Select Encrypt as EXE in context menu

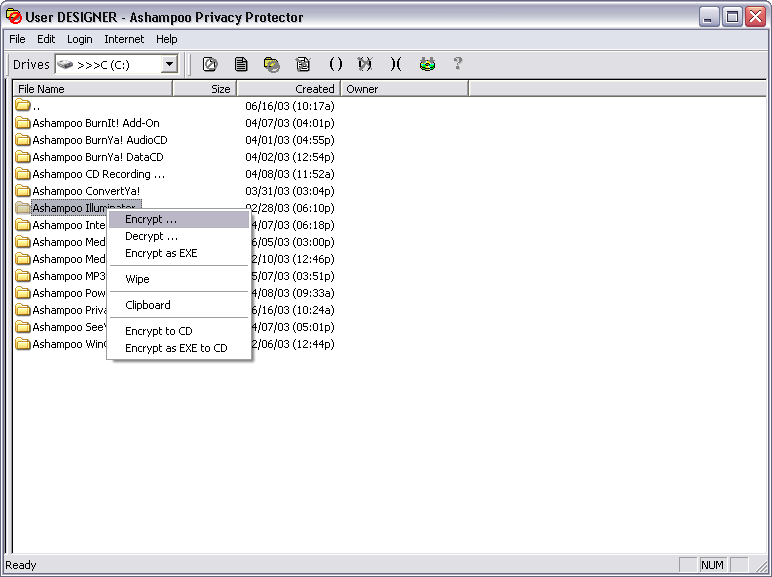[179, 253]
